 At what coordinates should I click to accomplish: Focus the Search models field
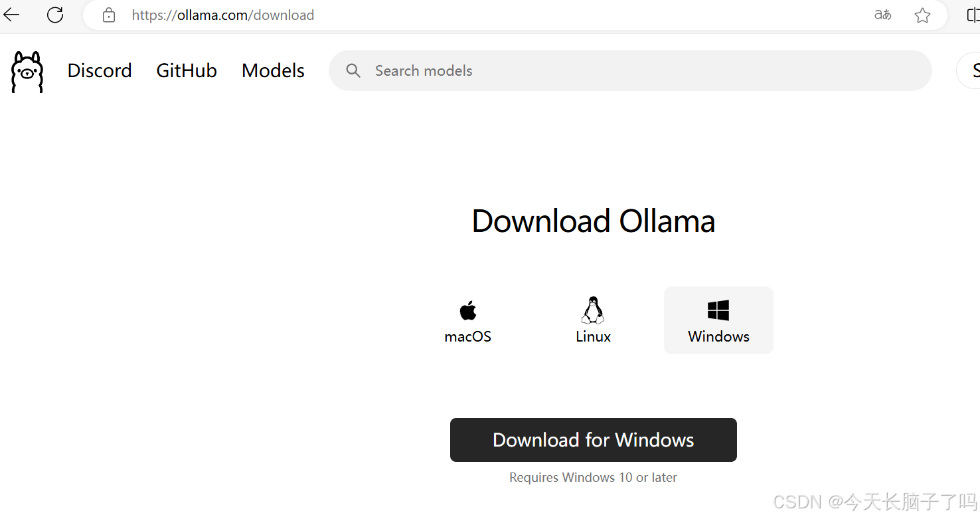pyautogui.click(x=630, y=70)
